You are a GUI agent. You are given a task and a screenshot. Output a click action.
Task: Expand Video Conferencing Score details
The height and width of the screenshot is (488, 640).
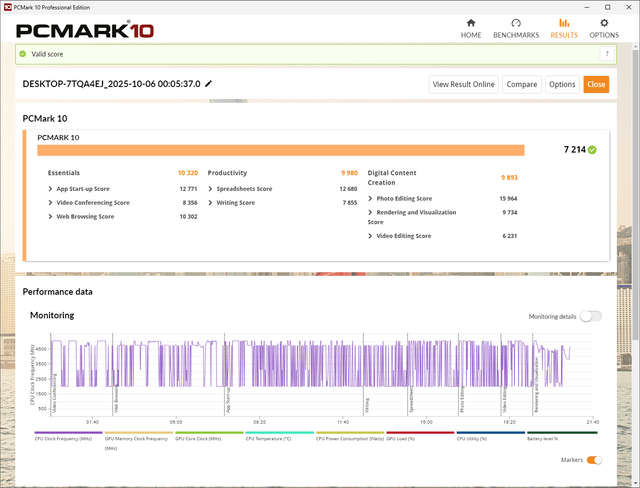coord(50,203)
